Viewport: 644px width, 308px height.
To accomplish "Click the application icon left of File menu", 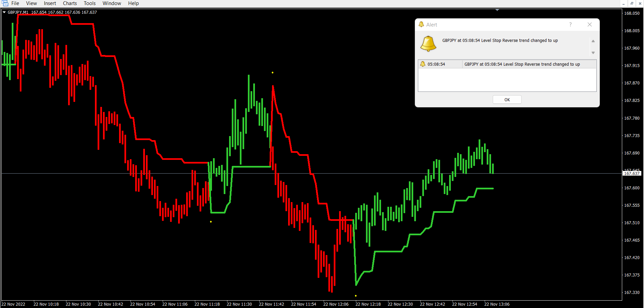I will (5, 3).
